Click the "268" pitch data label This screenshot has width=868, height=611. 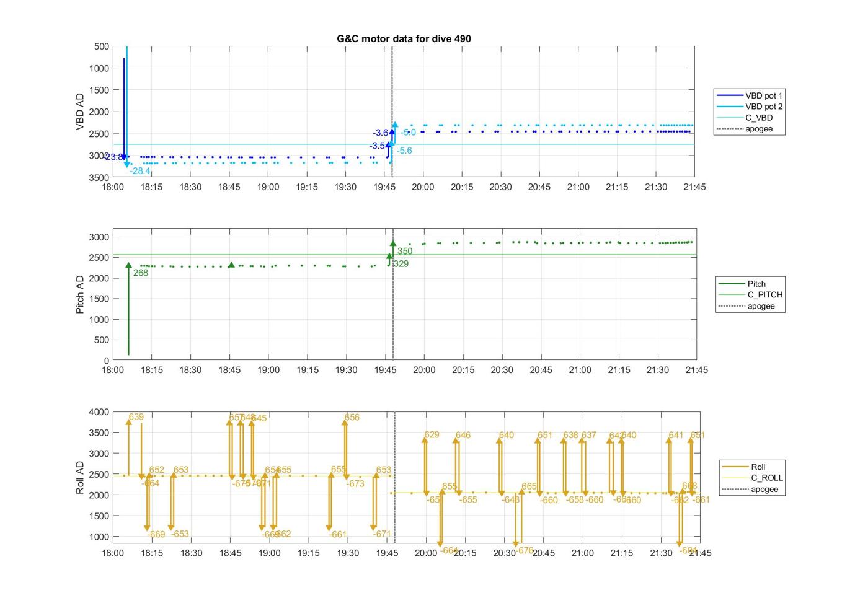pyautogui.click(x=141, y=273)
